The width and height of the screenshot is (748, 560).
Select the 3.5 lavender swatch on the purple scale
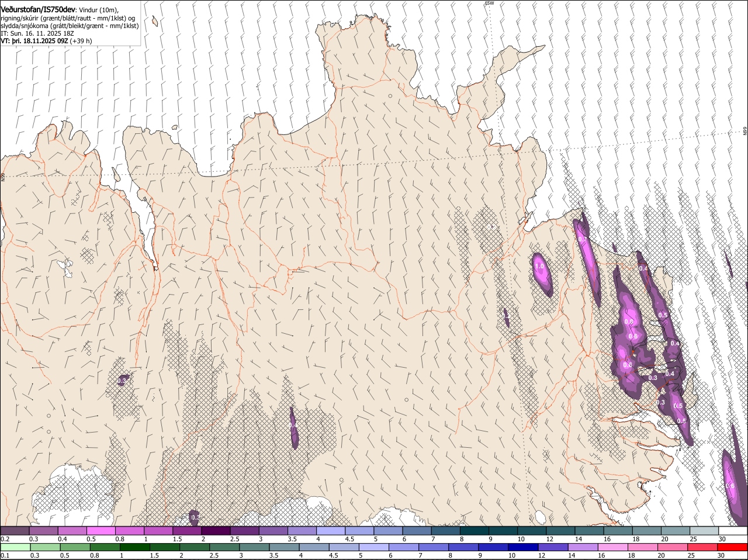302,531
